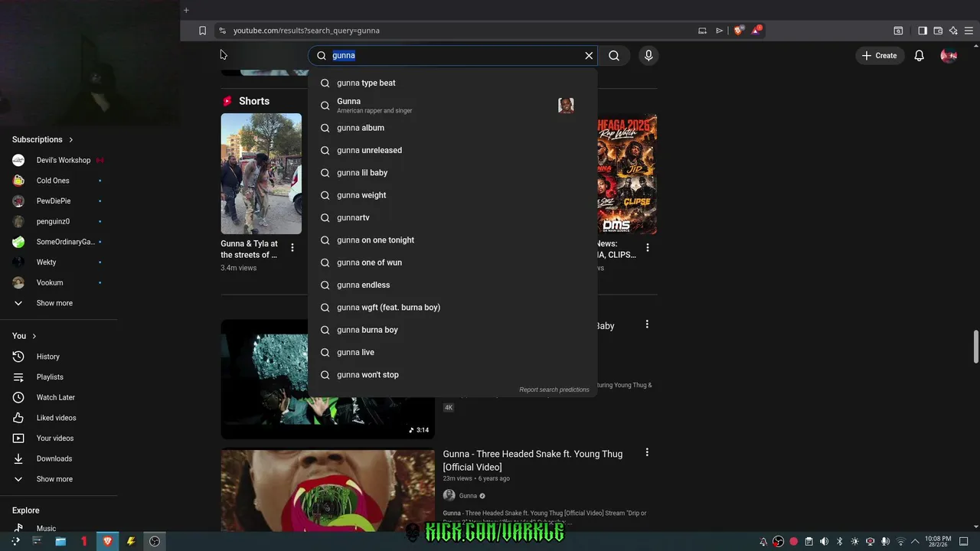Screen dimensions: 980x551
Task: Choose suggestion 'gunna burna boy'
Action: 452,330
